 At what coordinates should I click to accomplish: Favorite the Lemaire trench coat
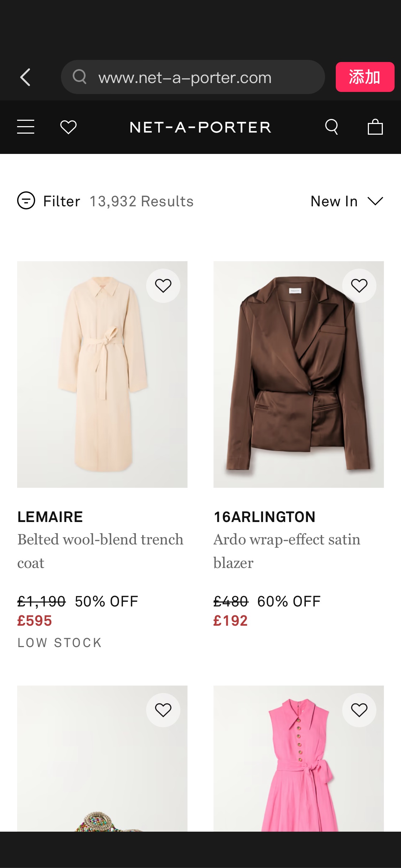coord(163,286)
